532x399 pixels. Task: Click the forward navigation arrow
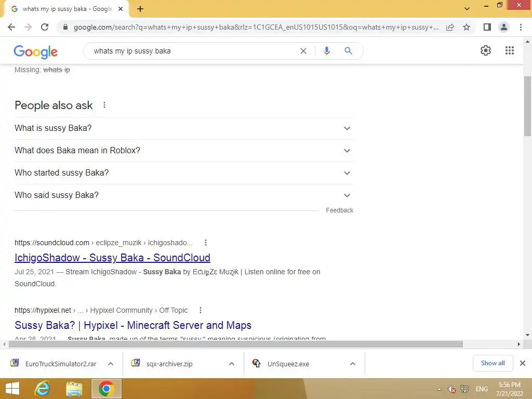pos(28,27)
